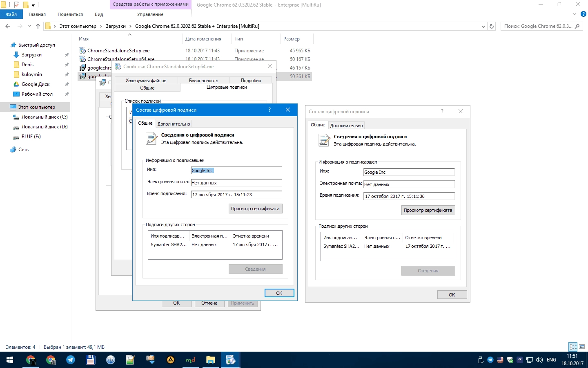
Task: Click Просмотр сертификата in blue-titled dialog
Action: [255, 209]
